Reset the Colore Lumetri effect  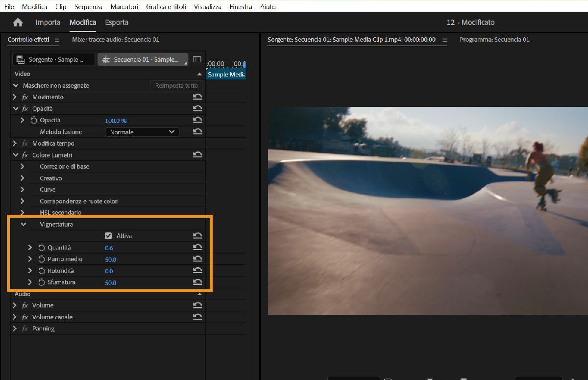pyautogui.click(x=197, y=155)
